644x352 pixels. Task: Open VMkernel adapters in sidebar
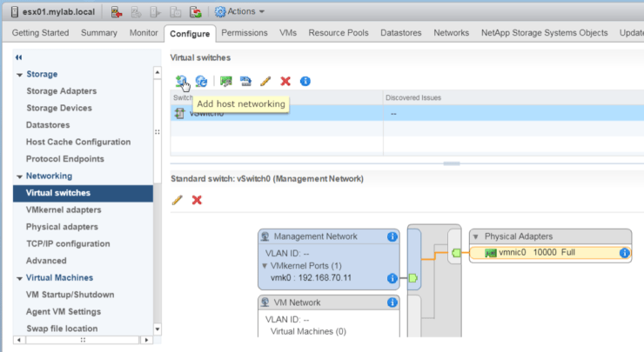point(64,209)
